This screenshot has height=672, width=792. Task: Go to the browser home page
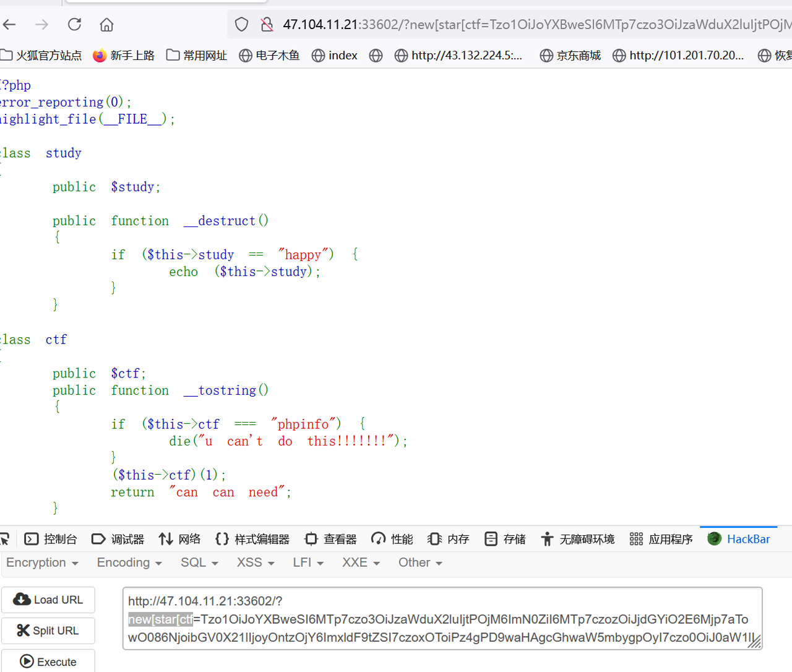pyautogui.click(x=106, y=25)
